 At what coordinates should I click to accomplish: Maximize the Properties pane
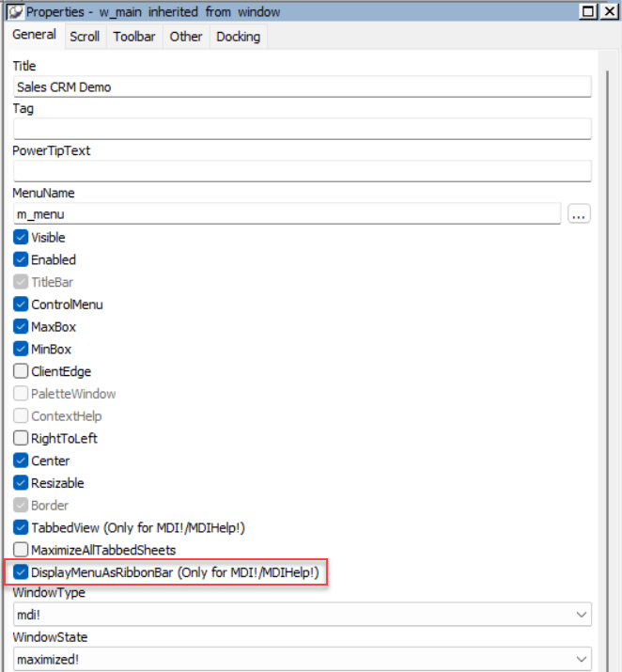click(587, 11)
